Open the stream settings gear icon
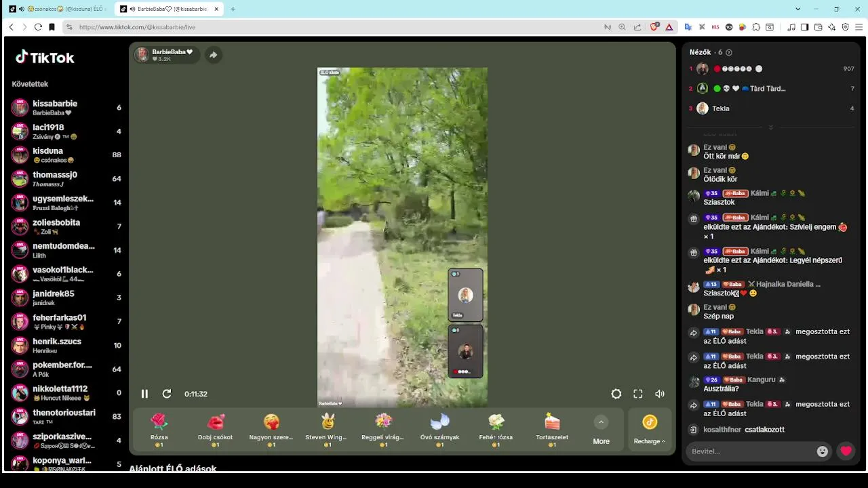The width and height of the screenshot is (868, 488). 616,394
